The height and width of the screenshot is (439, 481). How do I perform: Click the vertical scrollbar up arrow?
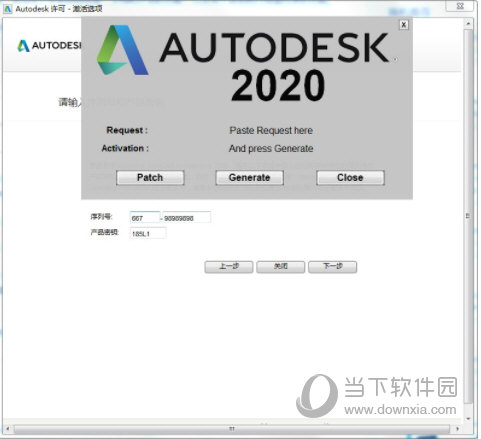(x=468, y=24)
